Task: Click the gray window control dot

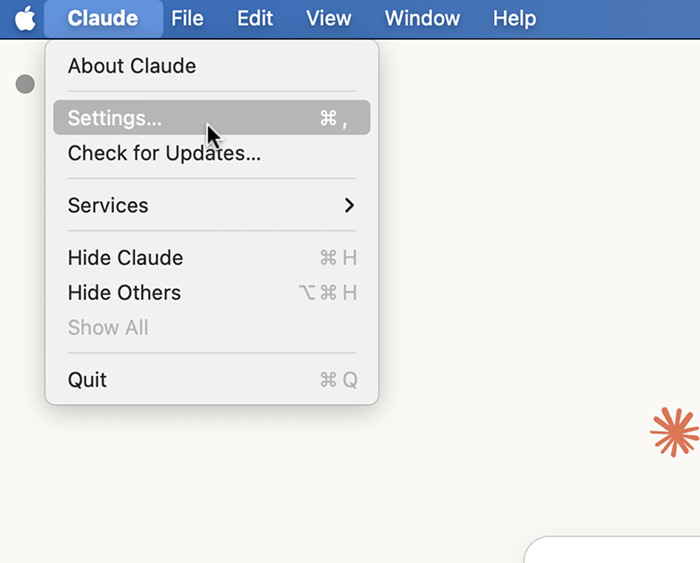Action: 25,84
